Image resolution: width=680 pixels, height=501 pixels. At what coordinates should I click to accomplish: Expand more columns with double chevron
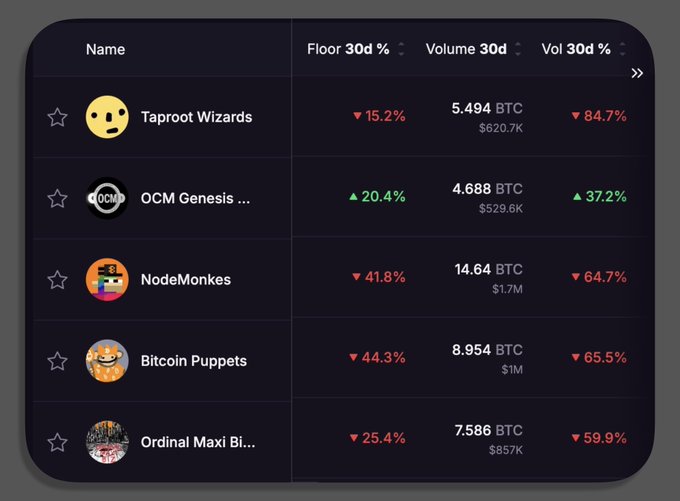[x=637, y=73]
